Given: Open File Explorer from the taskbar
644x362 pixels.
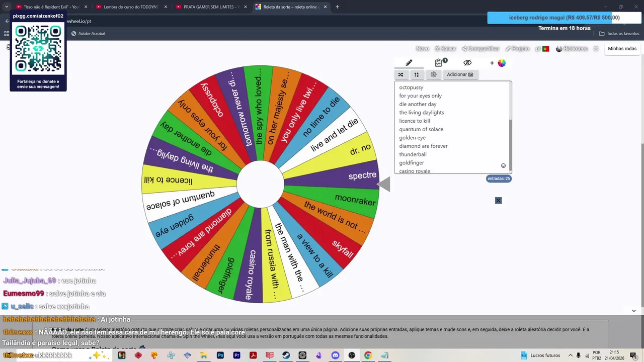Looking at the screenshot, I should (204, 355).
